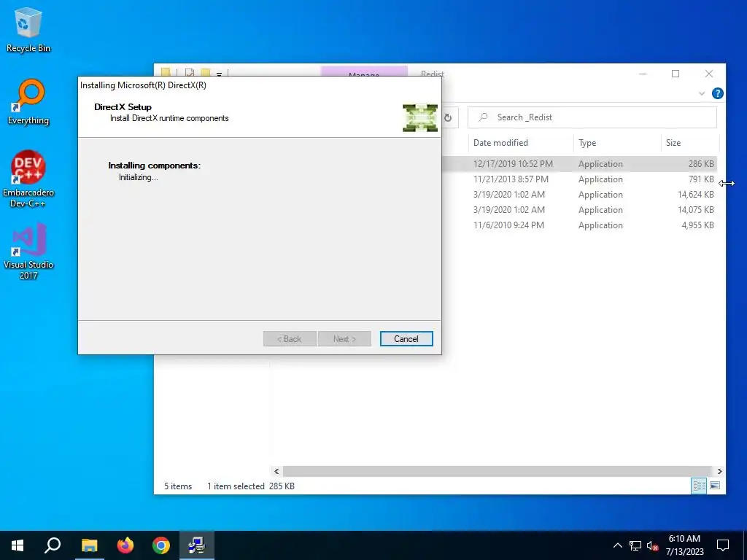This screenshot has height=560, width=747.
Task: Click the Search _Redist field
Action: (592, 117)
